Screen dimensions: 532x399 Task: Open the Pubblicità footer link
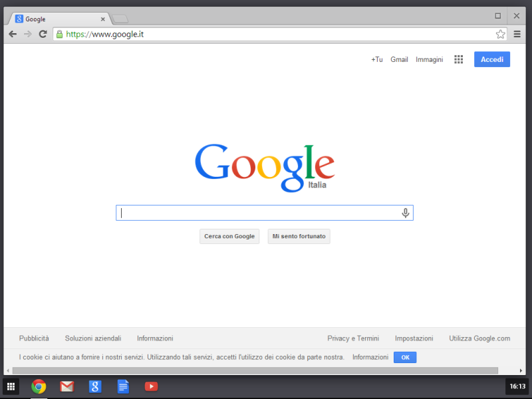[x=34, y=338]
